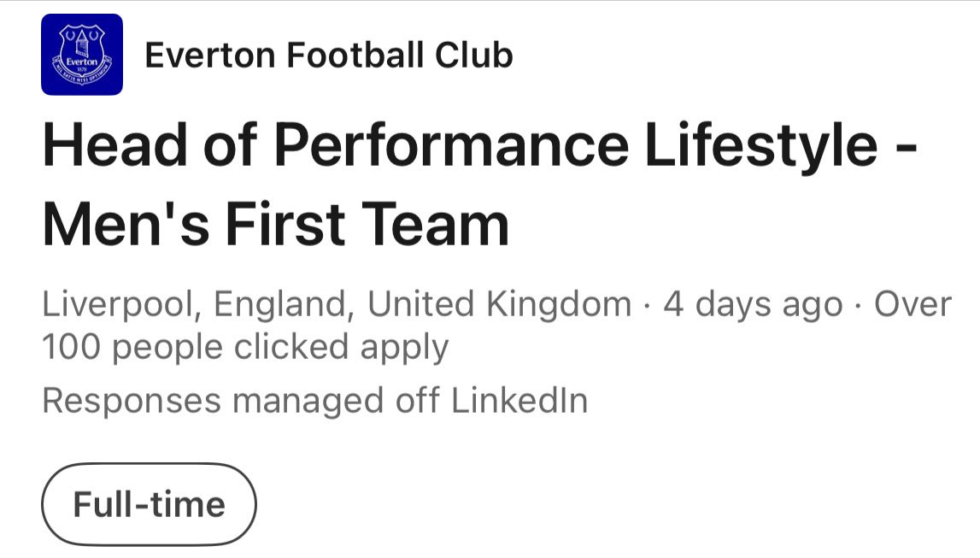Click the 4 days ago posting date
Image resolution: width=980 pixels, height=558 pixels.
point(753,305)
